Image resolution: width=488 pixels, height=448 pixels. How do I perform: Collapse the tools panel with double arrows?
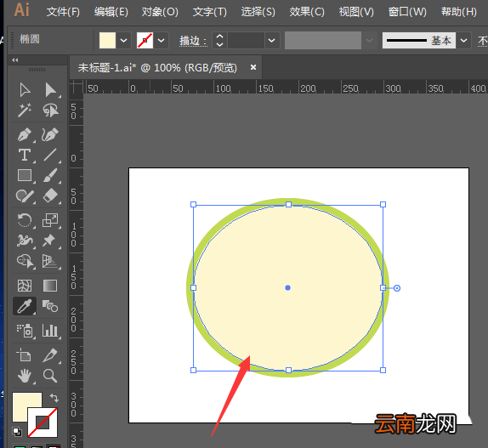[x=15, y=60]
